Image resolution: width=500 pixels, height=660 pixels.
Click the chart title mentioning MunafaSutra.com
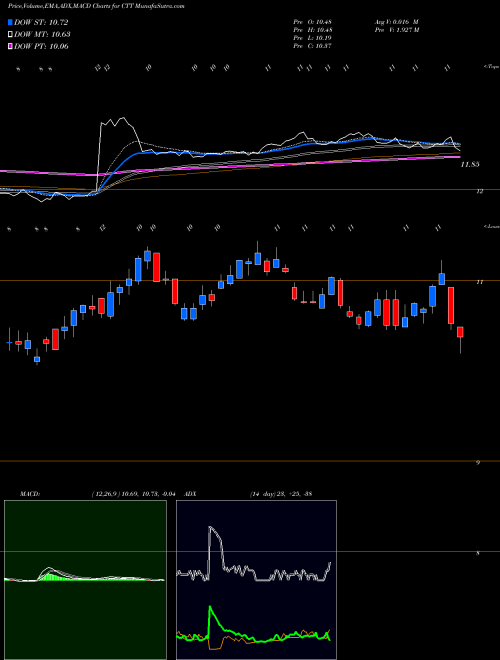96,6
